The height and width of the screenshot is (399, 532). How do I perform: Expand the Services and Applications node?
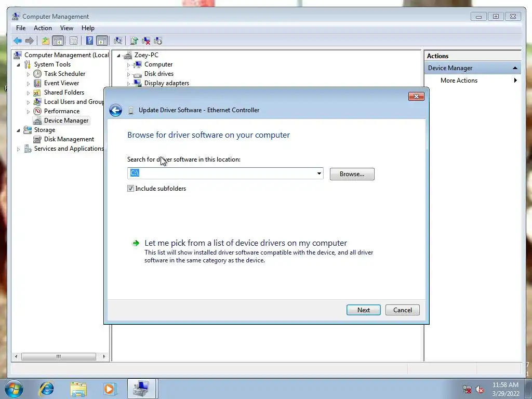pyautogui.click(x=18, y=149)
